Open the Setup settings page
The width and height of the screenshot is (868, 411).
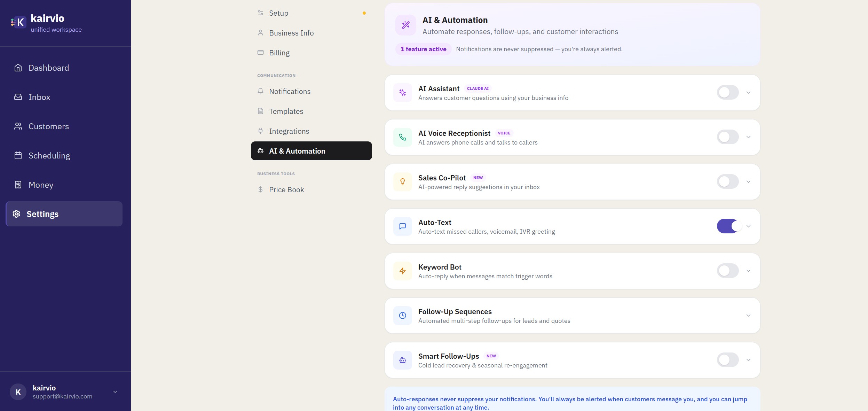coord(311,13)
